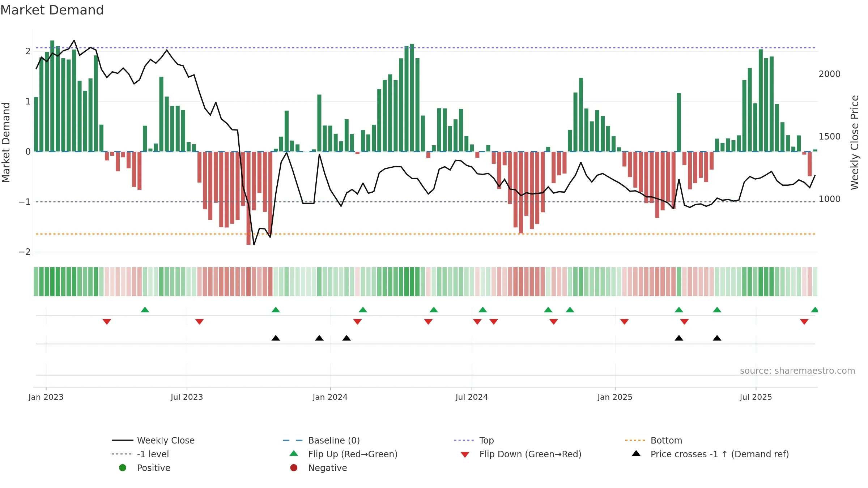Click the red down-triangle icon in legend
This screenshot has height=488, width=868.
click(x=465, y=455)
